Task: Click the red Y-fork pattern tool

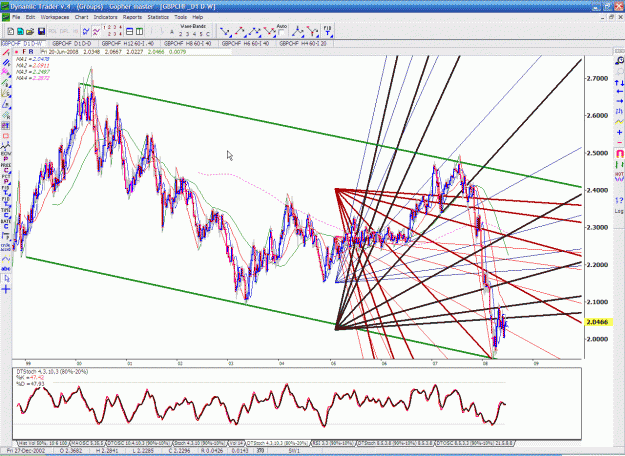Action: click(312, 31)
